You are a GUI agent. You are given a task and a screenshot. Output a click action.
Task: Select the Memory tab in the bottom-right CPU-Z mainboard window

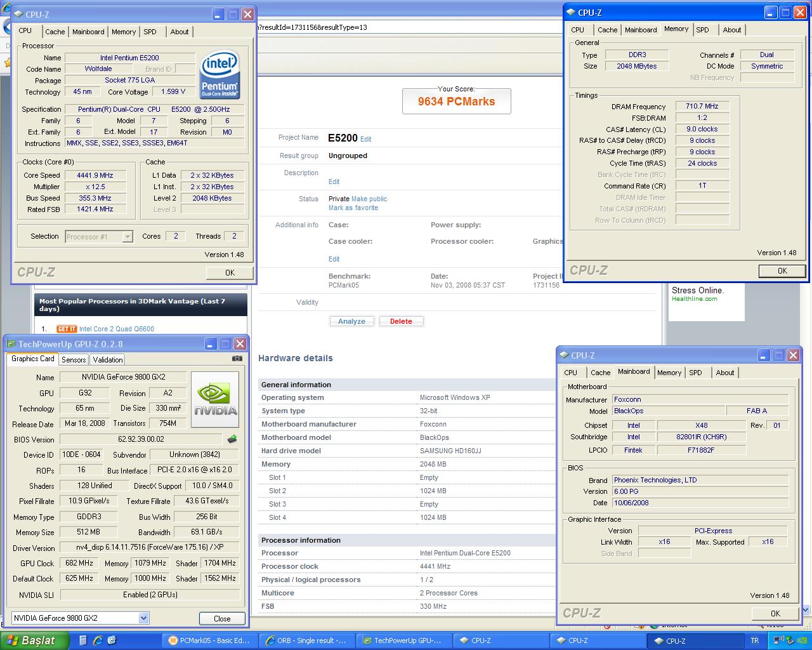click(x=669, y=373)
